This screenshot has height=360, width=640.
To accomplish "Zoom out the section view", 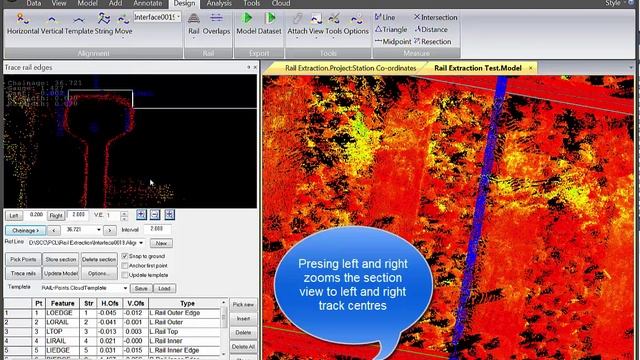I will coord(155,215).
